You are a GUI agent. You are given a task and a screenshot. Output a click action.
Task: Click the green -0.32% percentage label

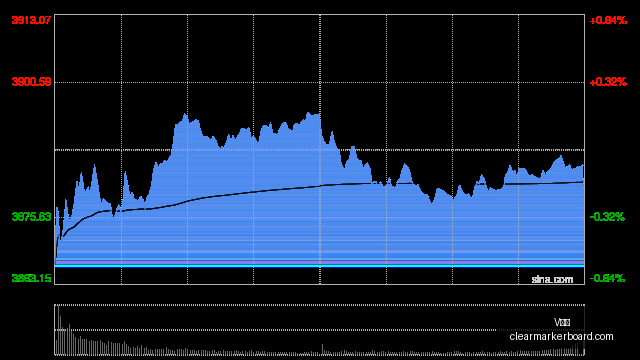[x=607, y=217]
